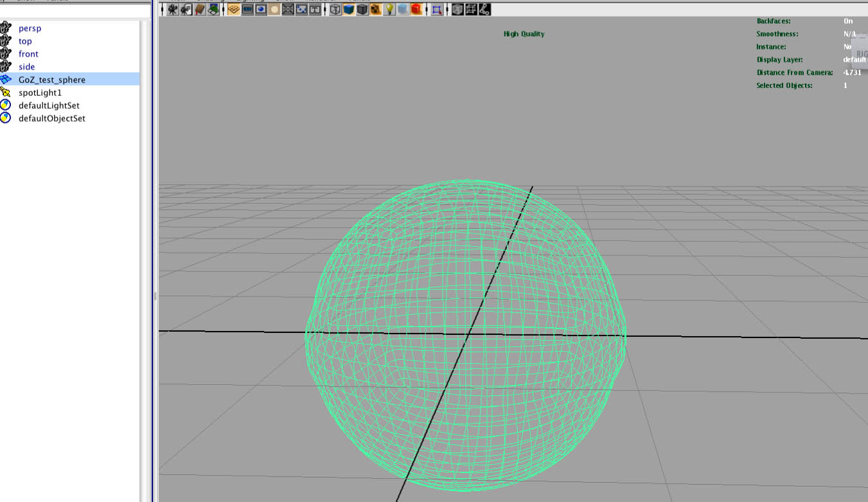This screenshot has width=868, height=502.
Task: Open the camera Bookmarks icon
Action: pyautogui.click(x=200, y=10)
